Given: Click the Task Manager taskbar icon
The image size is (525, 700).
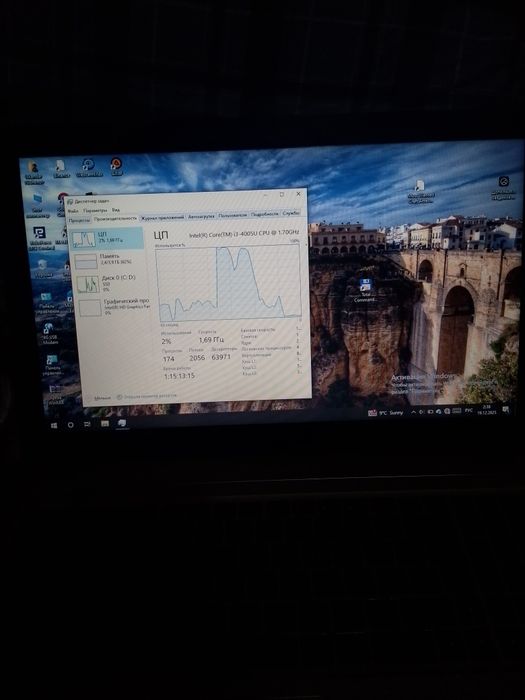Looking at the screenshot, I should click(x=122, y=423).
